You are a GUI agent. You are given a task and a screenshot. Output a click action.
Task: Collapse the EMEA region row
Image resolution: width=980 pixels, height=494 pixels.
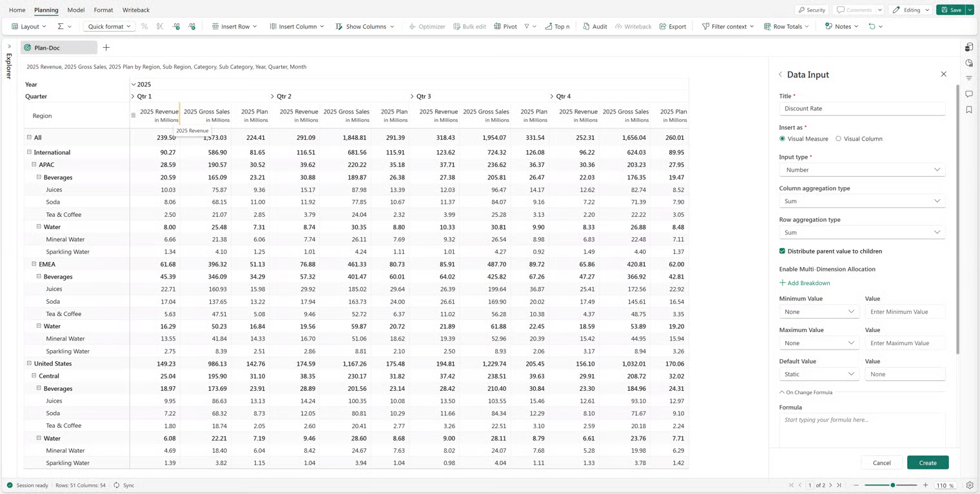click(34, 264)
